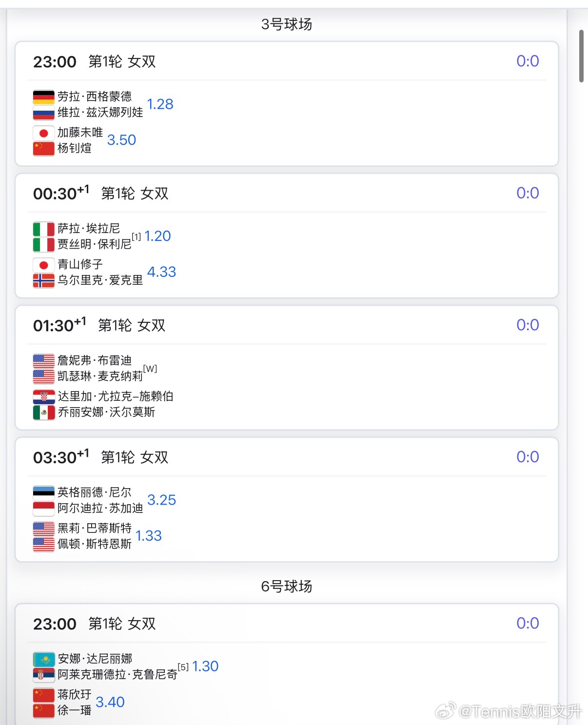This screenshot has height=725, width=588.
Task: Select odds 3.40 for 蒋欣玗/徐一璠
Action: (110, 702)
